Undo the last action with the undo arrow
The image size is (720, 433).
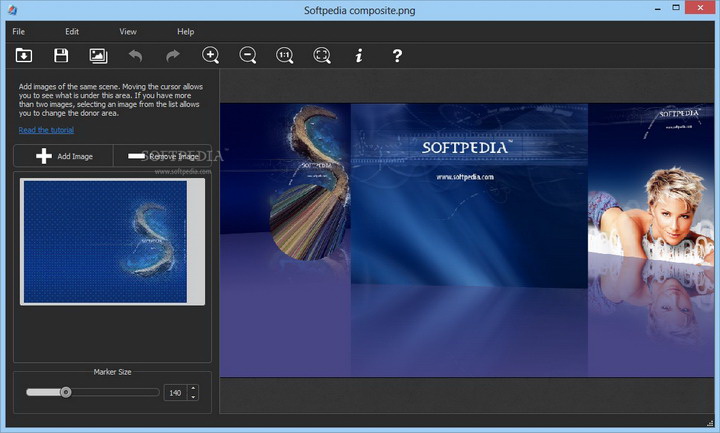point(135,56)
